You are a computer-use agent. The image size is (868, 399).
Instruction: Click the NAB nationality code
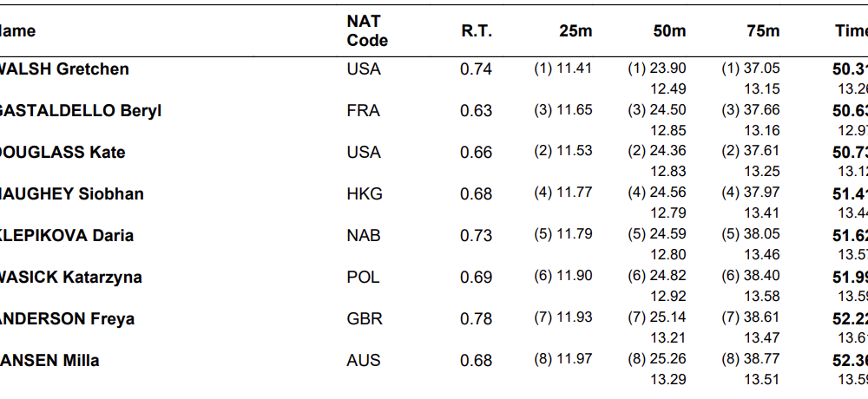click(x=363, y=236)
